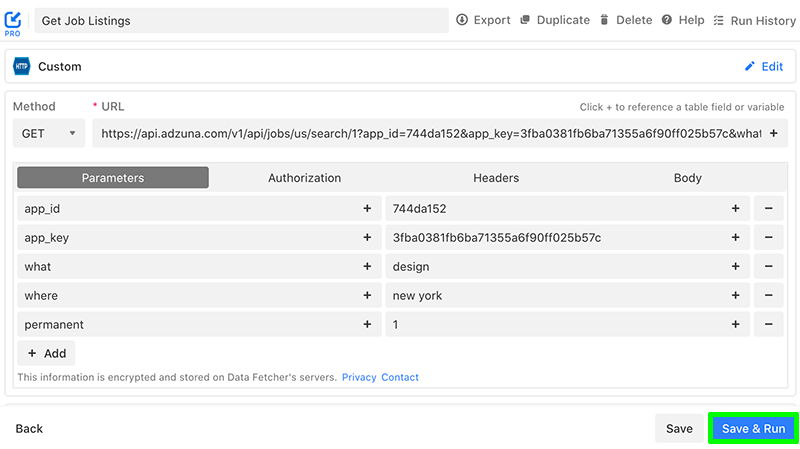800x449 pixels.
Task: Click the 'Run History' label text
Action: (763, 20)
